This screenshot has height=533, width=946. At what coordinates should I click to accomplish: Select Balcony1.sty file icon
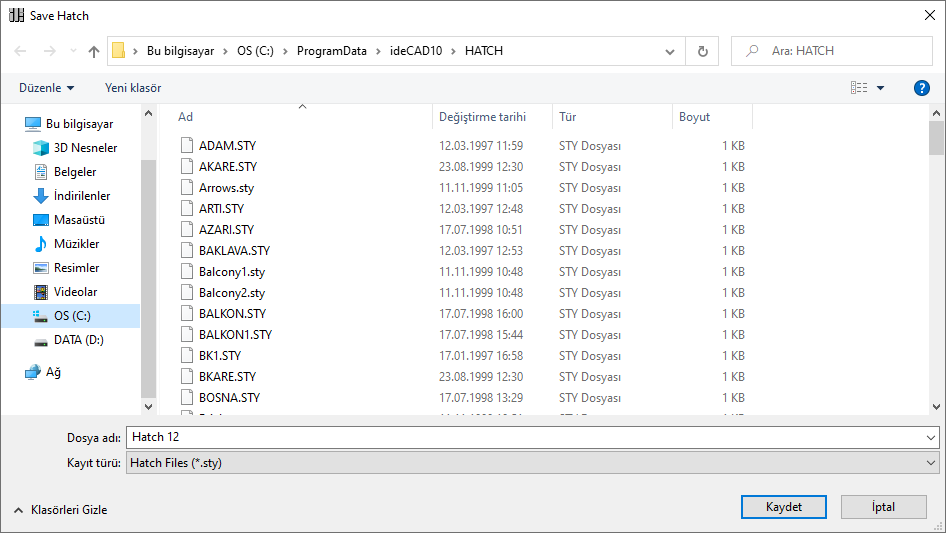187,272
